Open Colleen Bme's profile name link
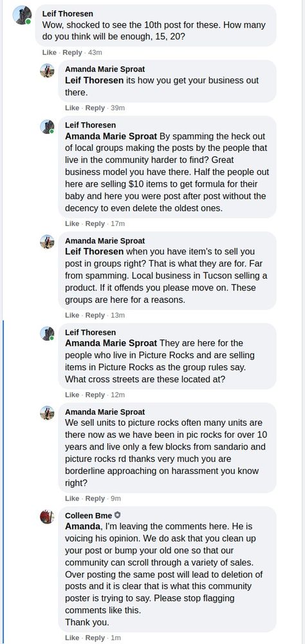 click(x=89, y=515)
